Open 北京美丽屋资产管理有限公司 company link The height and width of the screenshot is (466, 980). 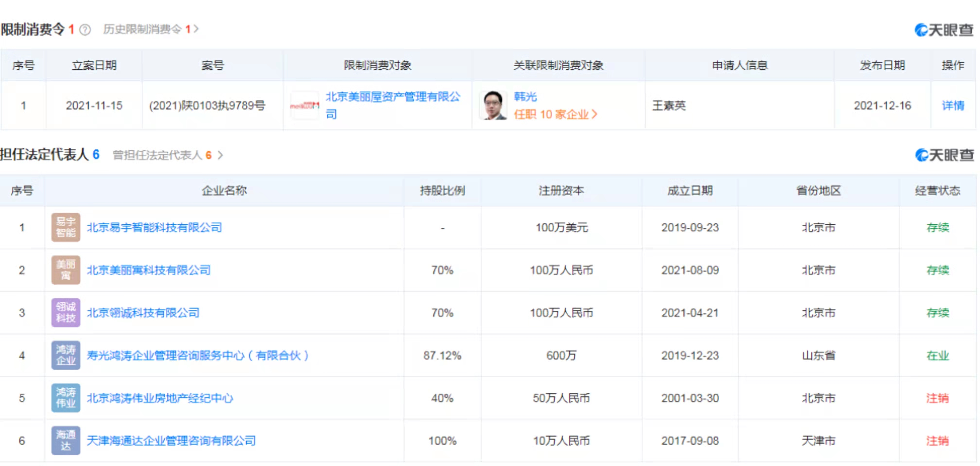point(393,97)
